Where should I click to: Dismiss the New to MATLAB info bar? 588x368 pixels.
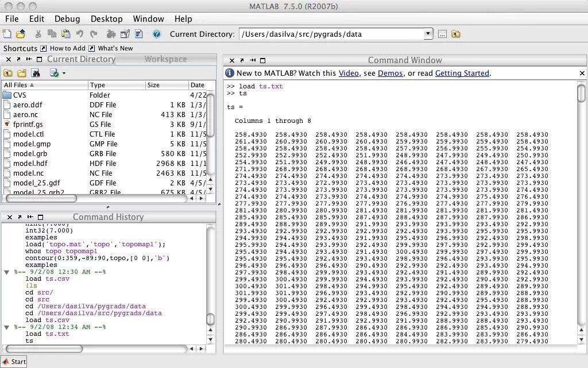coord(582,73)
